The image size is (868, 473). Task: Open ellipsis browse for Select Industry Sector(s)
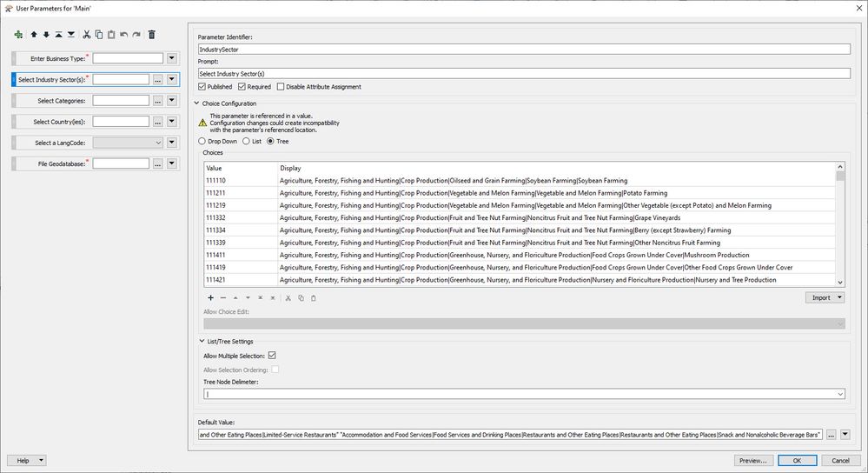(x=158, y=80)
